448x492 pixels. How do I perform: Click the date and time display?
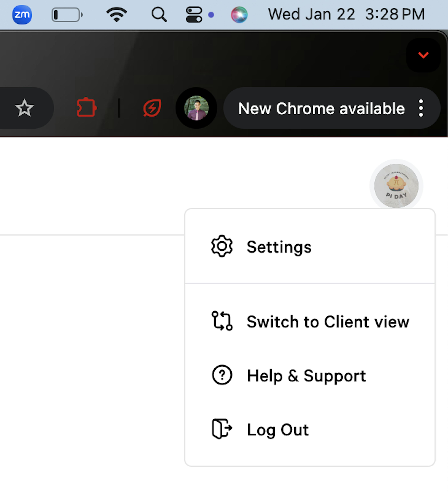[346, 14]
